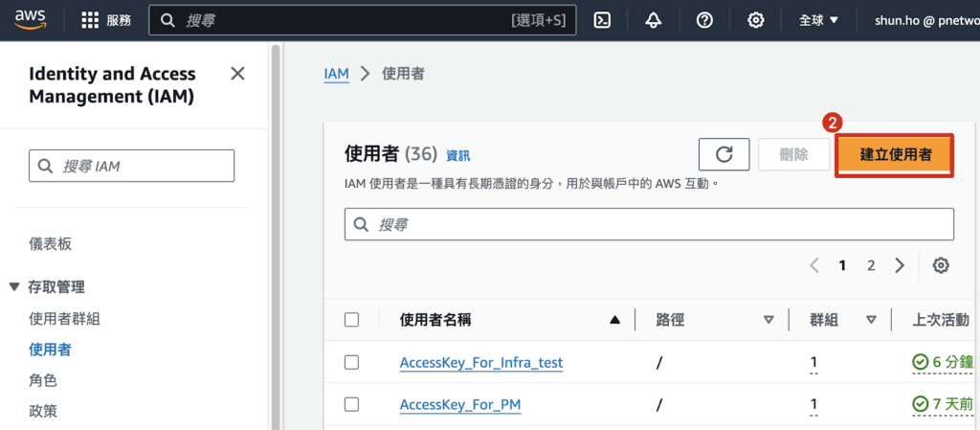Open the 全球 region dropdown
Screen dimensions: 980x430
818,20
